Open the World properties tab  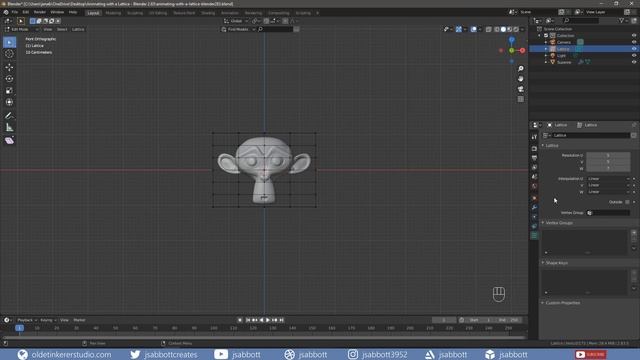(534, 186)
